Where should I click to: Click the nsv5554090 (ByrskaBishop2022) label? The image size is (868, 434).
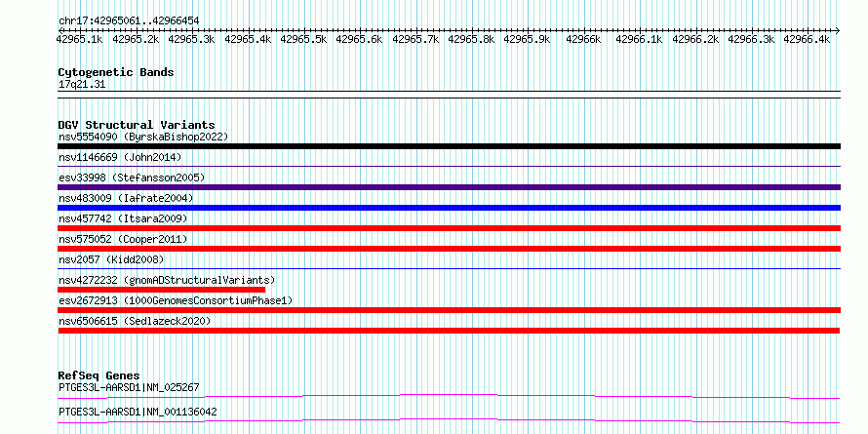(x=143, y=137)
